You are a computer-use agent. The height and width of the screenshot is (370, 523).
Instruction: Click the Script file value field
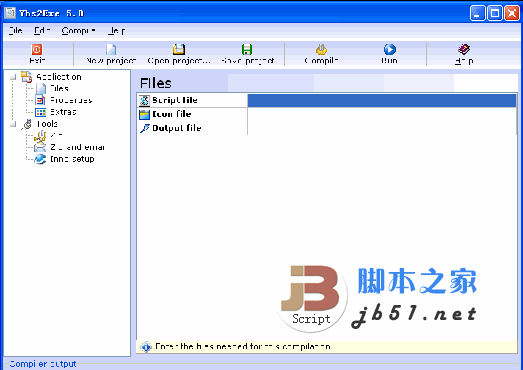(x=382, y=100)
